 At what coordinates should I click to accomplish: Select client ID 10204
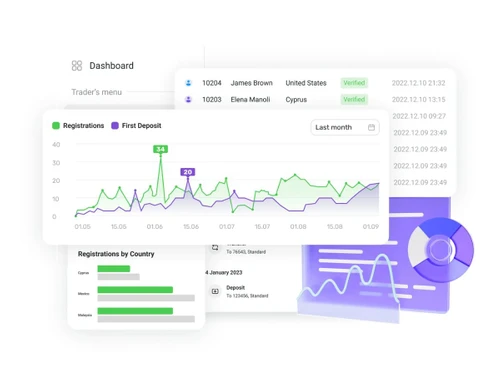pyautogui.click(x=212, y=83)
